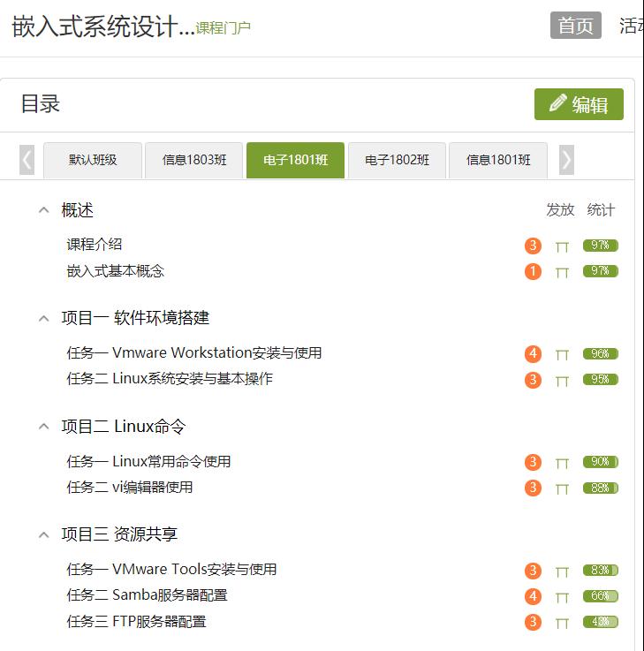Switch to the 电子1802班 class tab
Screen dimensions: 644x651
(x=398, y=160)
